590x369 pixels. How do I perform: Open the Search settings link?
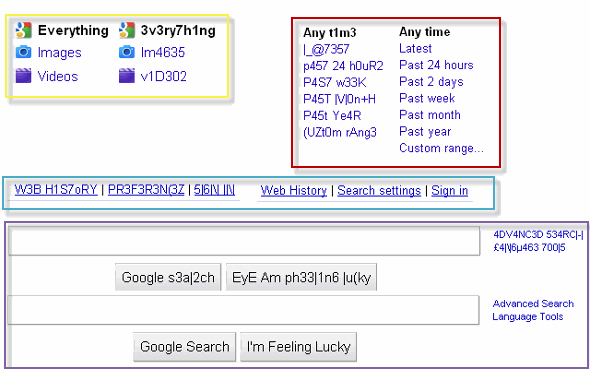[x=379, y=191]
